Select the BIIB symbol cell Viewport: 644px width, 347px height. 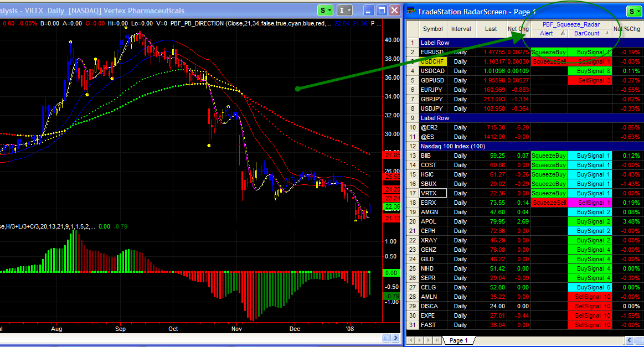click(x=432, y=156)
